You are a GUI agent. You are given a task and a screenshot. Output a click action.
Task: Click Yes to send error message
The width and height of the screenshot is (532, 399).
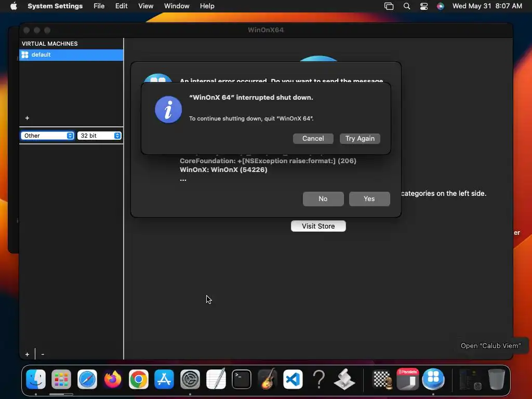point(369,199)
